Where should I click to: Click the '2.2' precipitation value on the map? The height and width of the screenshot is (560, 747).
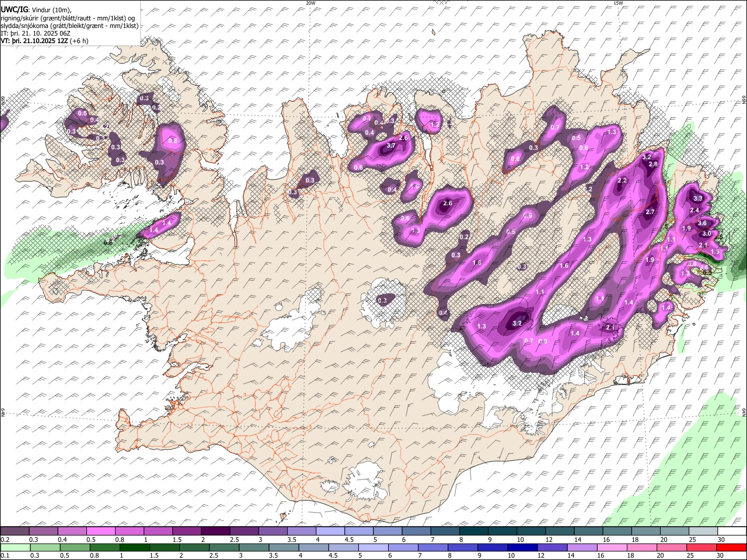(622, 181)
